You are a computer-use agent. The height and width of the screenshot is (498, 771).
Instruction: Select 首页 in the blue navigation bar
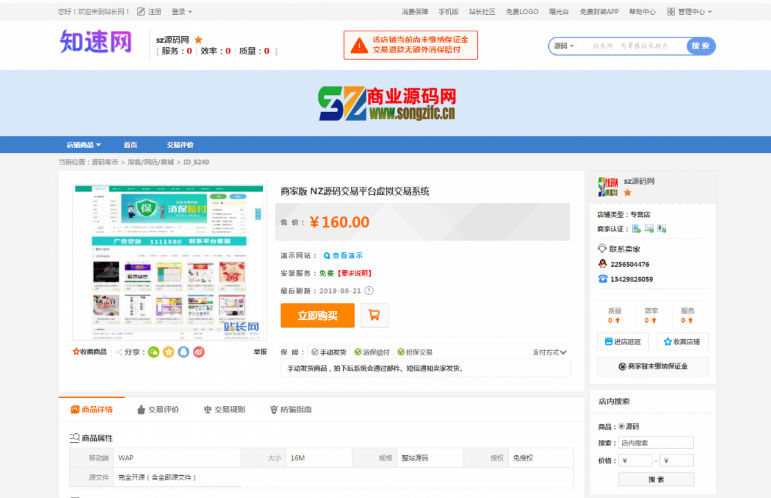click(130, 145)
